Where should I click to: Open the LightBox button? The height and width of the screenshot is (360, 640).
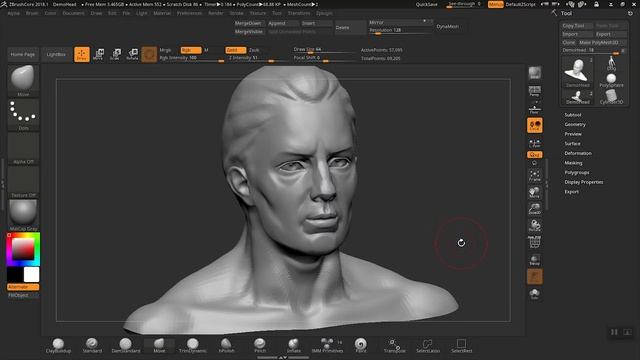click(x=56, y=54)
